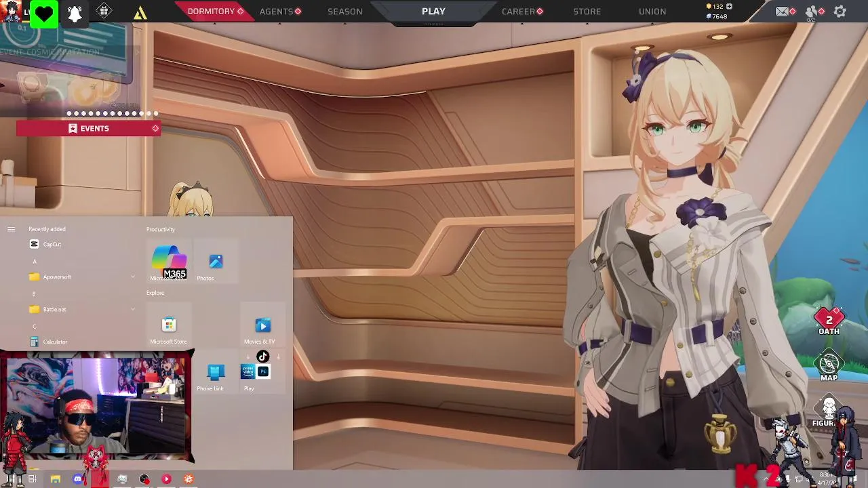
Task: Open the Union tab
Action: click(x=652, y=12)
